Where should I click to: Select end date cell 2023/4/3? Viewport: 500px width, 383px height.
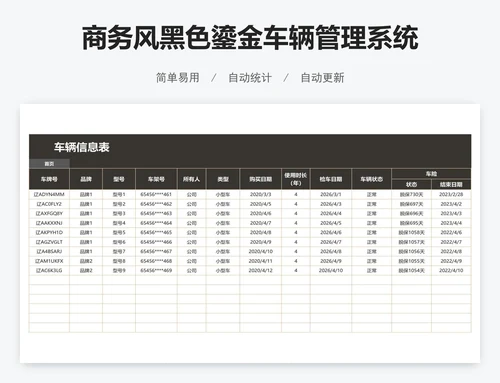coord(451,213)
